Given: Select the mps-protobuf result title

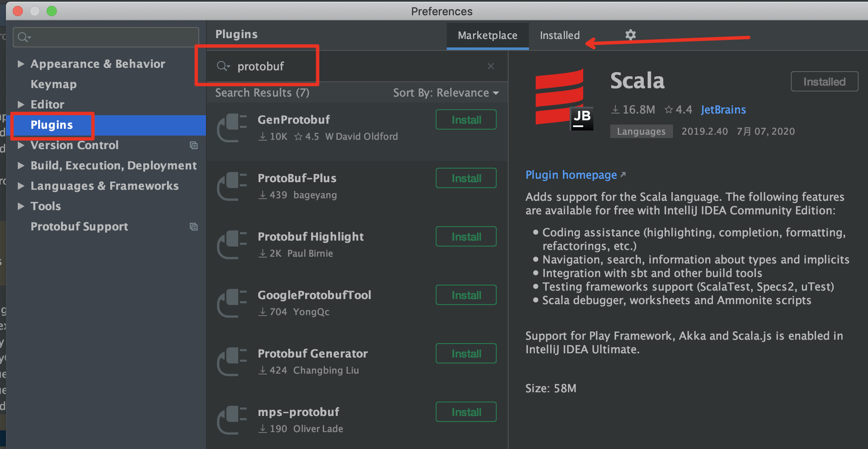Looking at the screenshot, I should click(299, 412).
